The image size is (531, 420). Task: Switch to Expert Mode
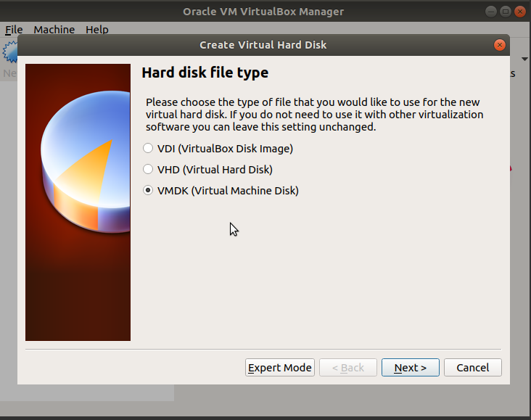pos(279,368)
